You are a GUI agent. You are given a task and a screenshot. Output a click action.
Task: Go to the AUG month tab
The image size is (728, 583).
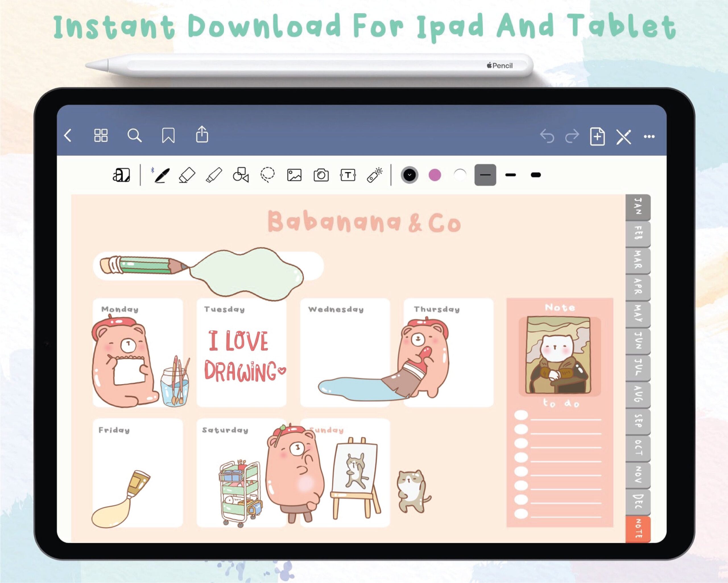(x=638, y=395)
